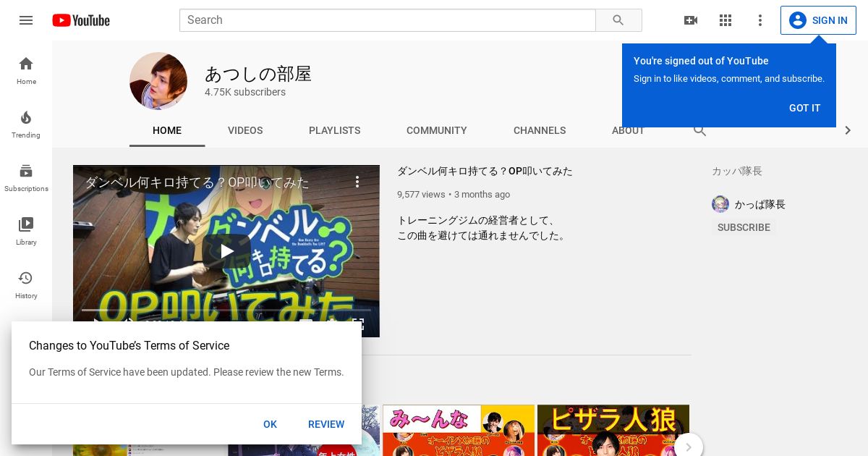Screen dimensions: 868x456
Task: Play the featured video with center play button
Action: (226, 251)
